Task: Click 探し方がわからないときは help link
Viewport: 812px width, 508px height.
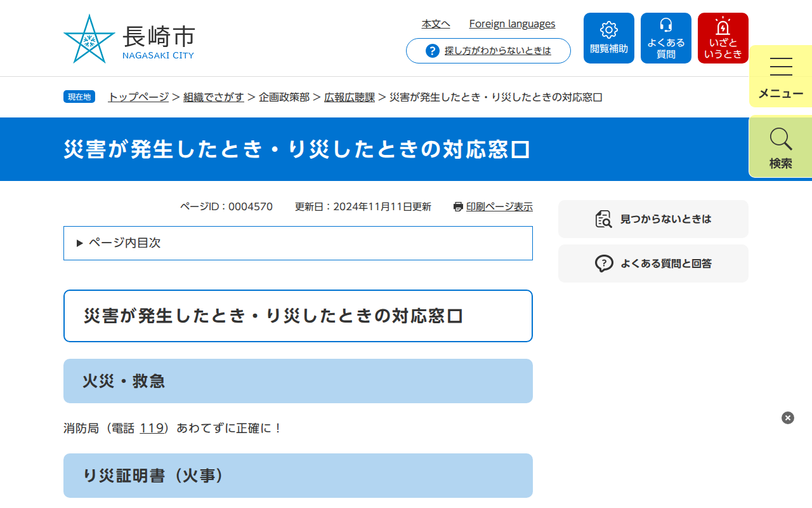Action: (x=498, y=51)
